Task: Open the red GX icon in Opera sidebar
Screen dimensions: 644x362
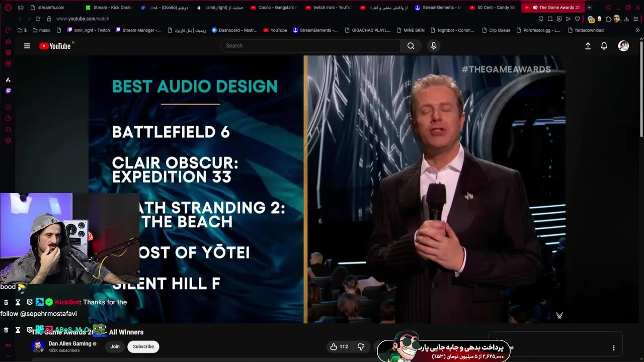Action: click(8, 345)
